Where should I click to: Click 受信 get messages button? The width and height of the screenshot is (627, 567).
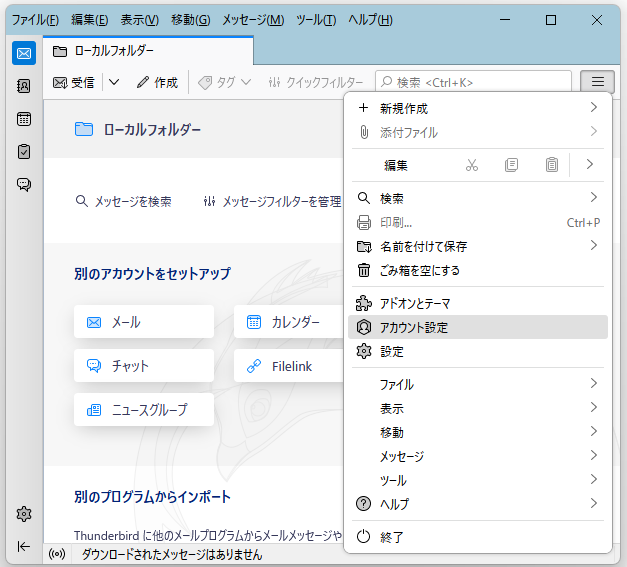pyautogui.click(x=74, y=82)
